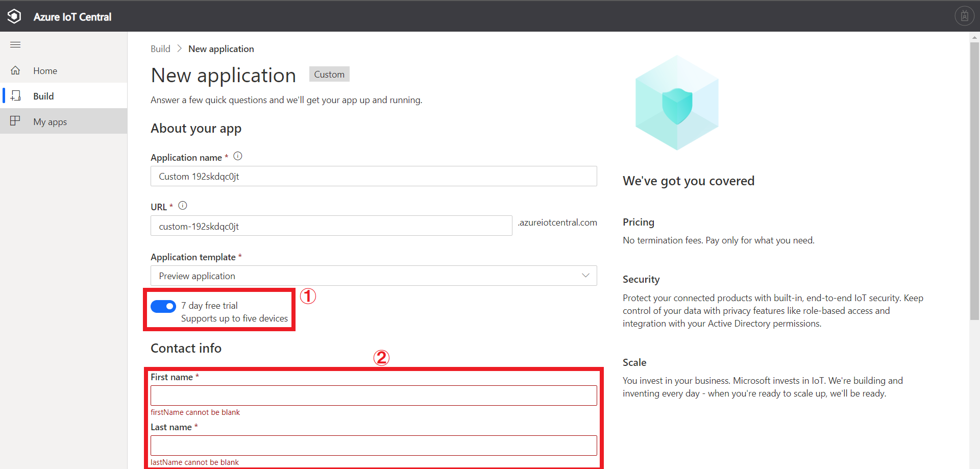Viewport: 980px width, 469px height.
Task: Click the Scale heading
Action: (x=634, y=362)
